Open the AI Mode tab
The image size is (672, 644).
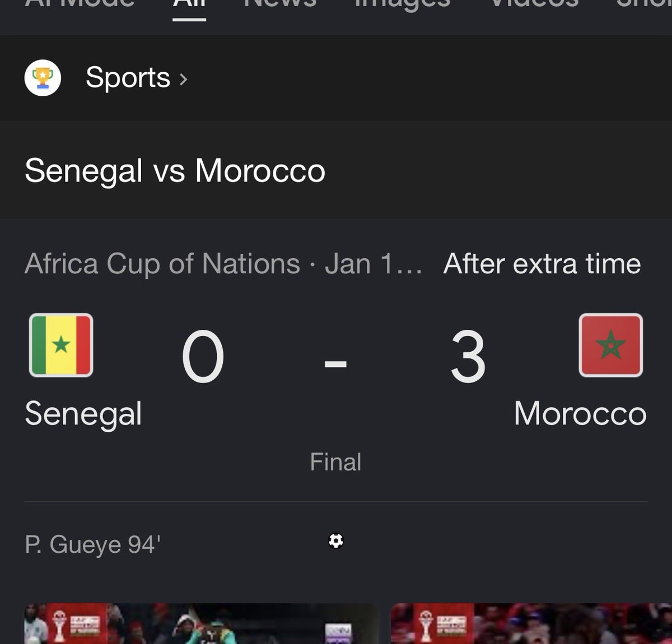(x=80, y=3)
